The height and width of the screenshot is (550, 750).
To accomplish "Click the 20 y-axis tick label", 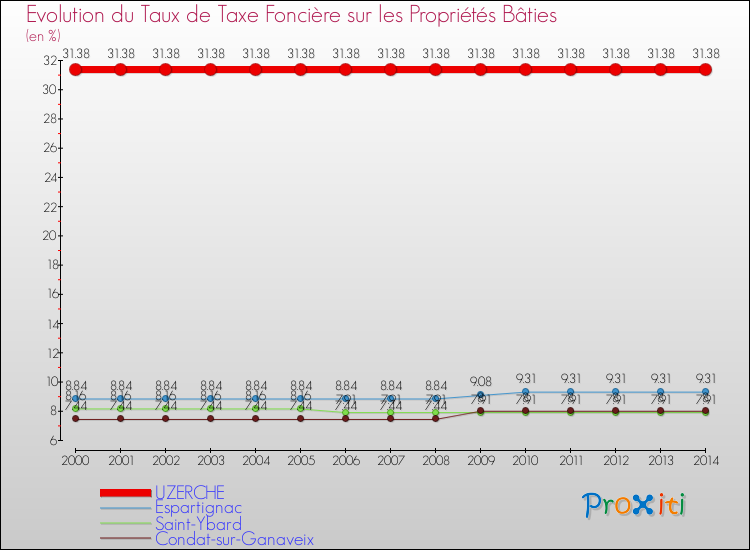I will [x=50, y=235].
